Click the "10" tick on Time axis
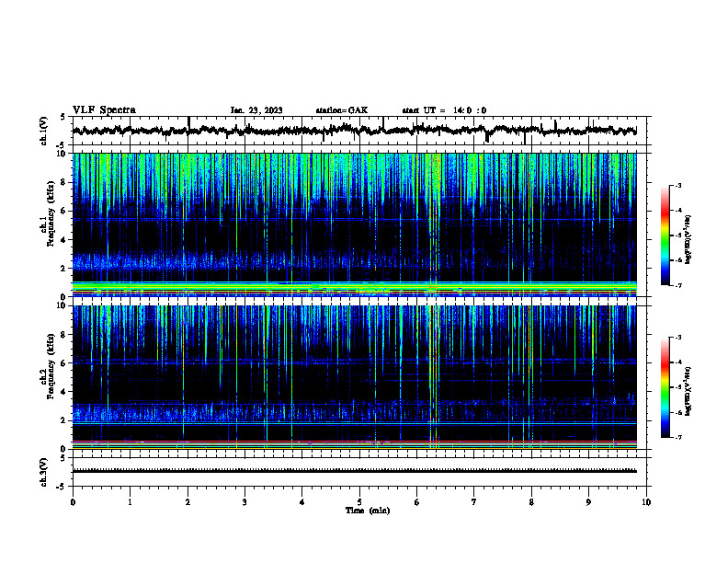Image resolution: width=728 pixels, height=563 pixels. click(646, 502)
